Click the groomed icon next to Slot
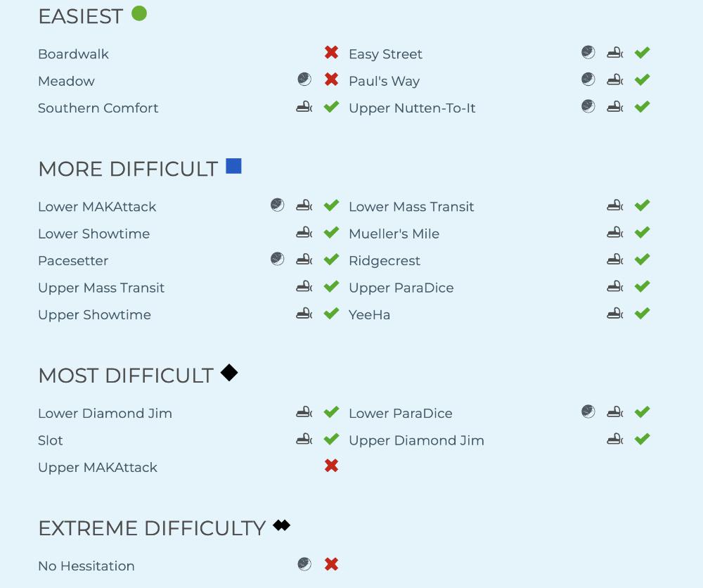 (x=304, y=440)
